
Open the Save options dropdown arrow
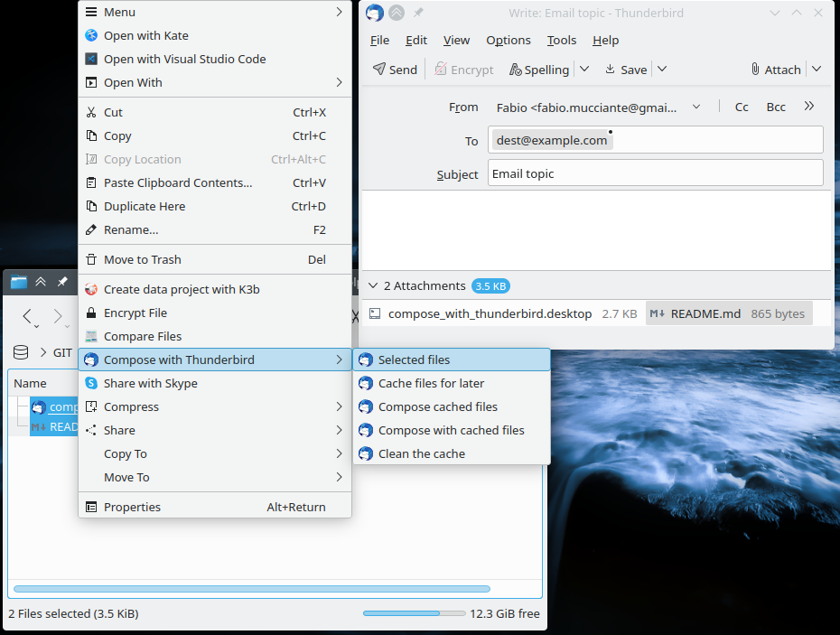point(662,70)
